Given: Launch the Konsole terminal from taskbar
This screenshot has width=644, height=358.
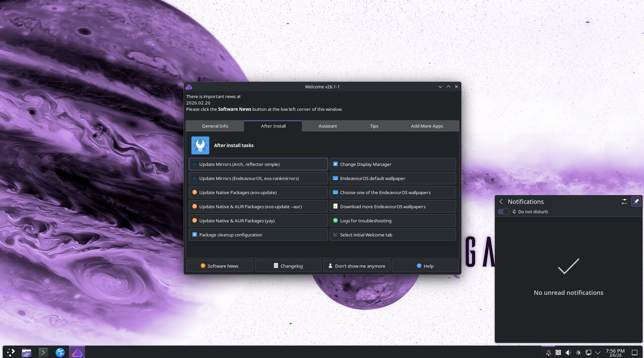Looking at the screenshot, I should pyautogui.click(x=43, y=352).
